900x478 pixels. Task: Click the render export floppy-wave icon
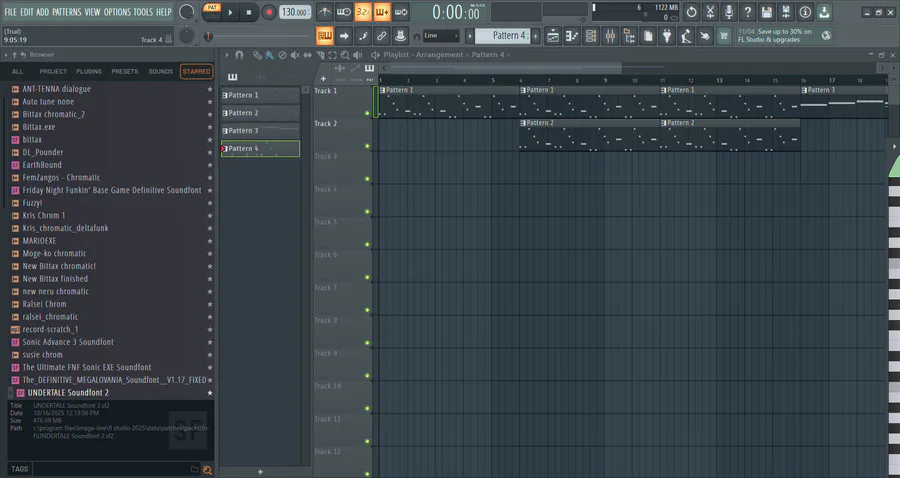click(786, 12)
